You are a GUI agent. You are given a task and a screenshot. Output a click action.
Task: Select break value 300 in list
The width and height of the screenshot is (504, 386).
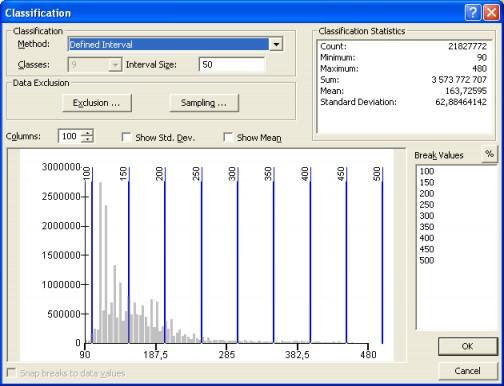point(427,216)
